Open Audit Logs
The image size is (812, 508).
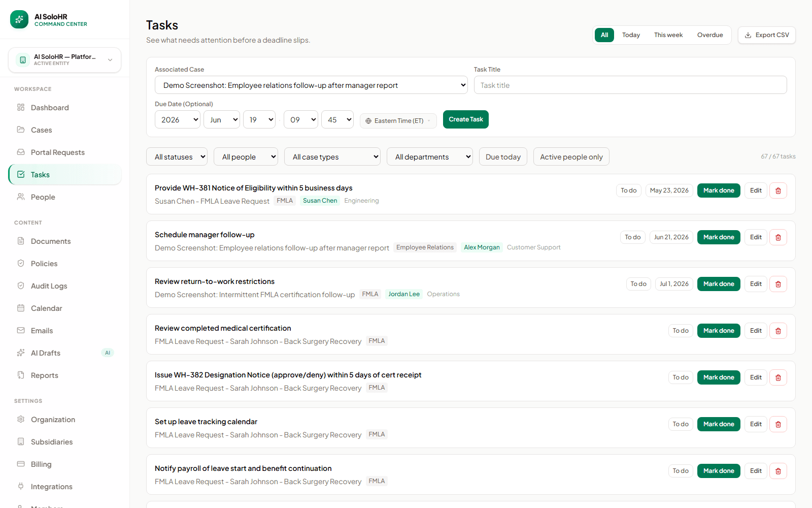(x=65, y=286)
